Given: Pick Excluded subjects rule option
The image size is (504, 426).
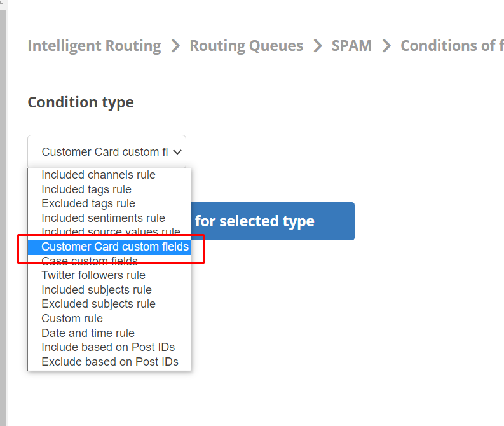Looking at the screenshot, I should 109,304.
